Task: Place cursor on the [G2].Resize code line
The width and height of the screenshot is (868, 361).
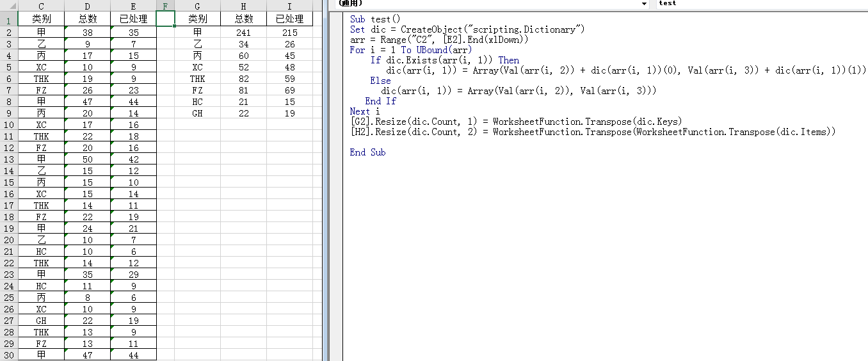Action: coord(516,122)
